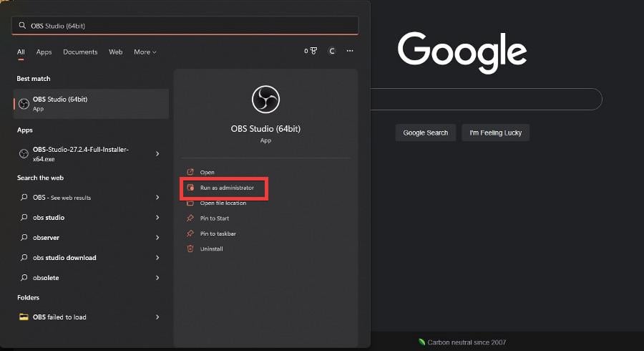Choose Open in OBS Studio details pane

[x=207, y=172]
